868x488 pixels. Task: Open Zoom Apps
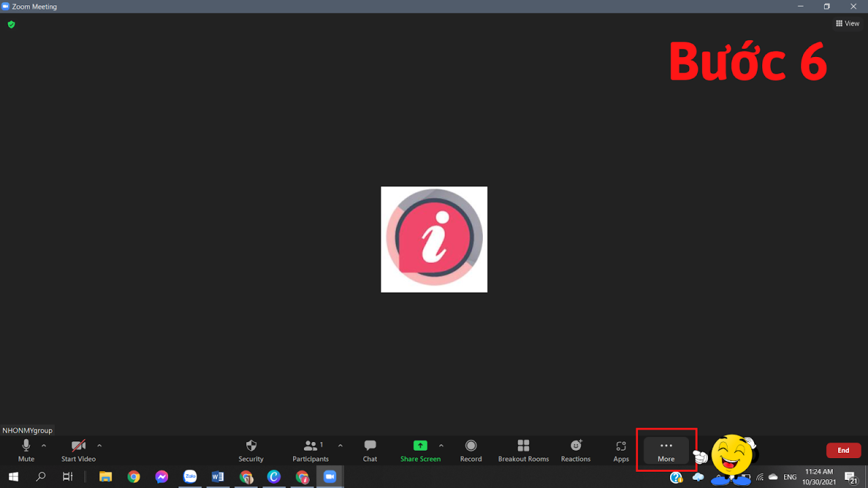click(x=620, y=449)
